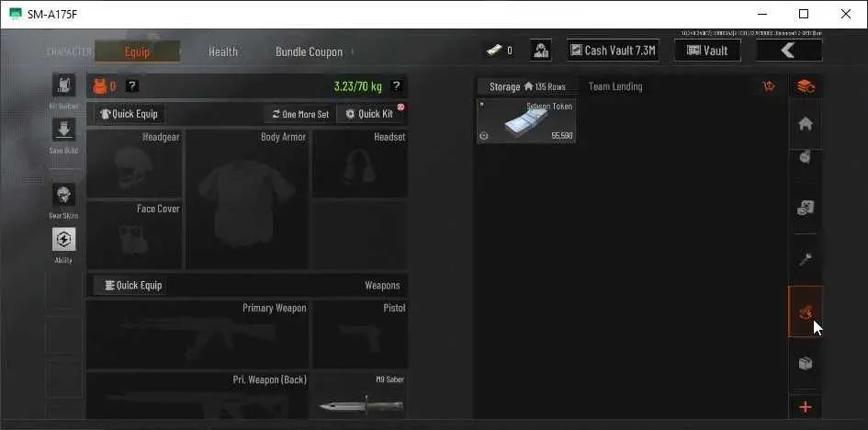The height and width of the screenshot is (430, 868).
Task: Click the Weapons section label
Action: [x=382, y=286]
